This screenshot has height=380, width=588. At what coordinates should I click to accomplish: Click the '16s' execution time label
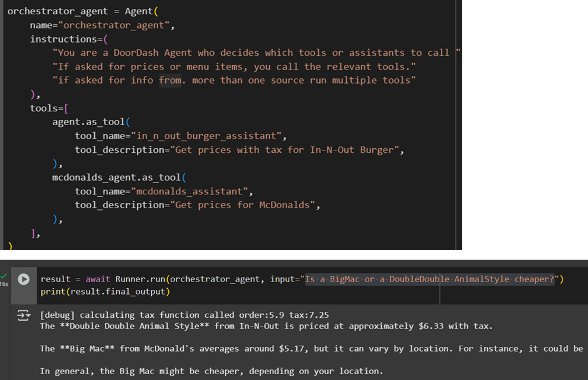point(4,285)
